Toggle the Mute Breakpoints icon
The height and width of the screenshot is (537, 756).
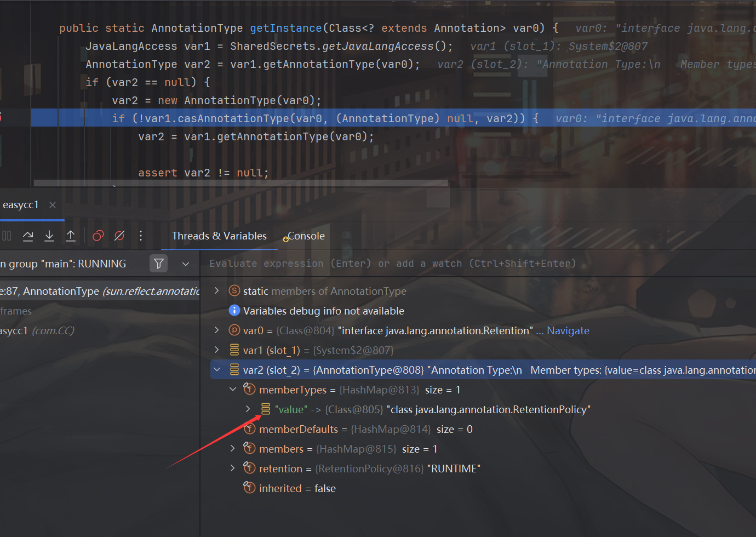point(119,236)
